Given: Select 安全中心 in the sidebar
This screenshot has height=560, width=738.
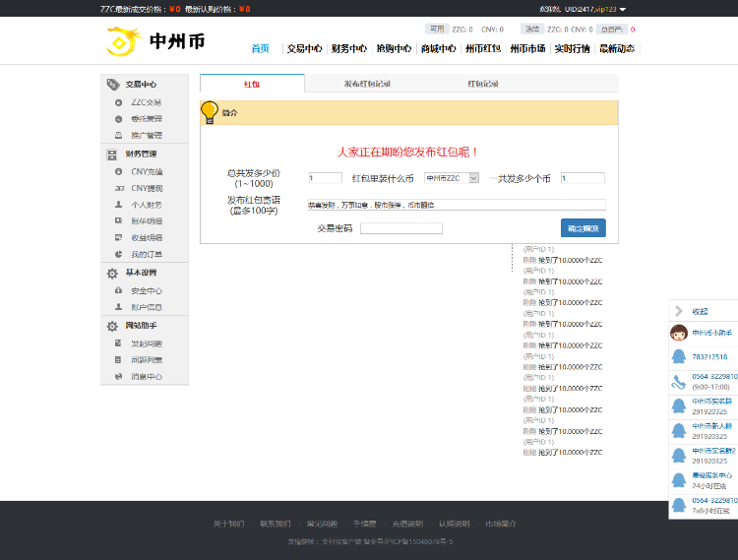Looking at the screenshot, I should [x=147, y=290].
